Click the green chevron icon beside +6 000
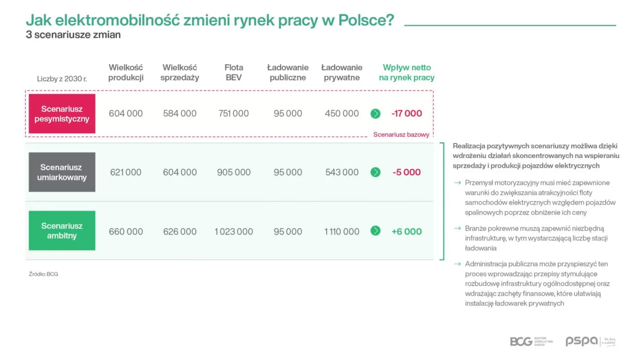This screenshot has width=644, height=360. click(375, 231)
